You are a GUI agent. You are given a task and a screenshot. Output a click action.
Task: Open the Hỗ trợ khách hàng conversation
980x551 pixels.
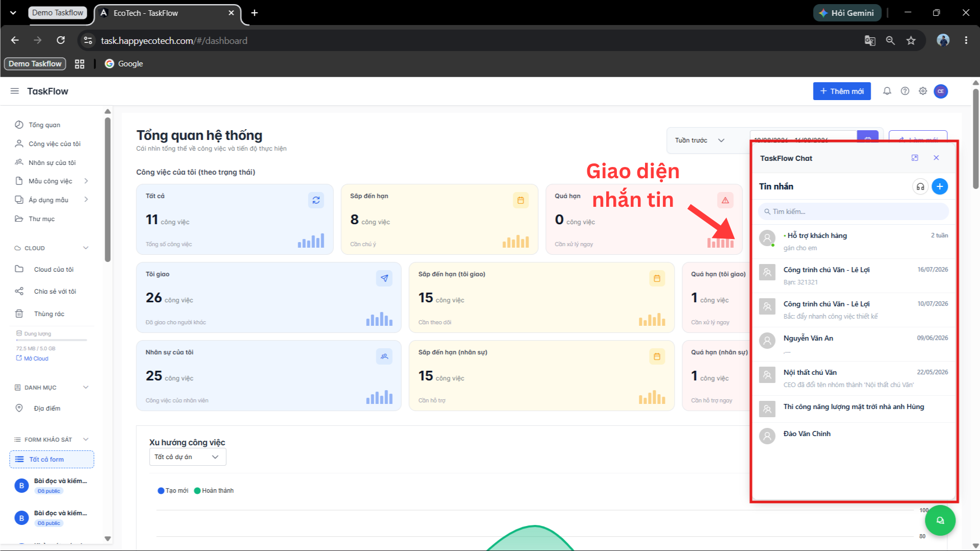[853, 242]
